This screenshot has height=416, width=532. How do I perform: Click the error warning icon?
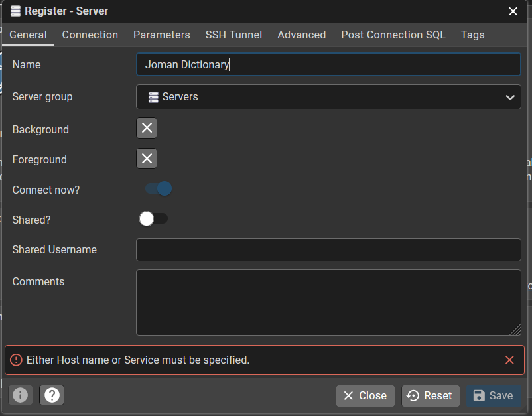click(16, 360)
